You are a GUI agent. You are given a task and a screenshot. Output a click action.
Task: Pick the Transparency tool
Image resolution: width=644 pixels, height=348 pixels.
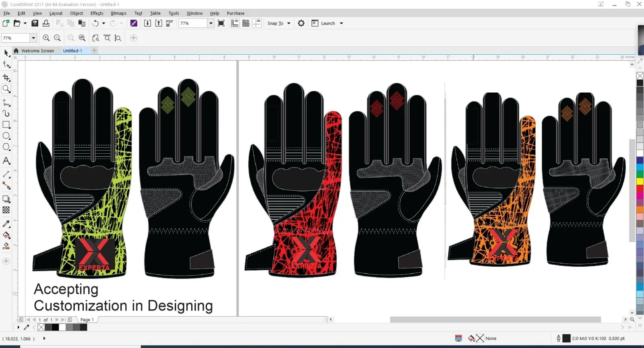click(6, 210)
